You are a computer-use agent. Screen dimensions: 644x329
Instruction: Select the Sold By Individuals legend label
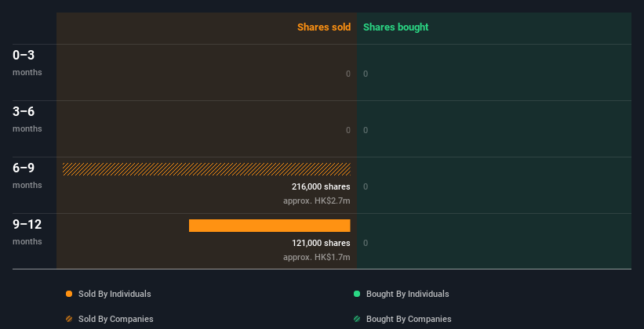click(115, 294)
